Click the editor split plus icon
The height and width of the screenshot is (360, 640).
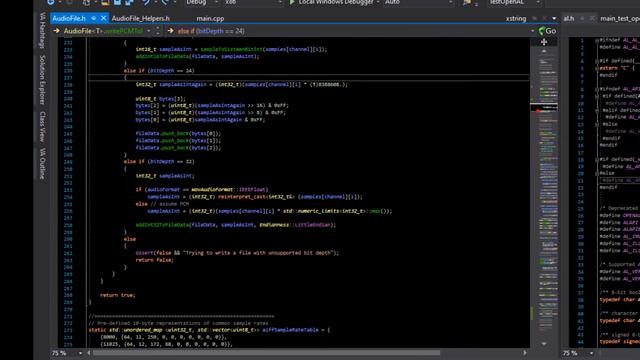click(x=544, y=42)
